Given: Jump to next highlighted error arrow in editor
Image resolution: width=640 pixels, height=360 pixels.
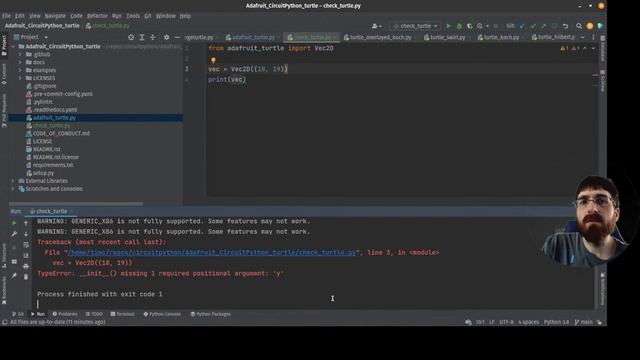Looking at the screenshot, I should tap(593, 48).
